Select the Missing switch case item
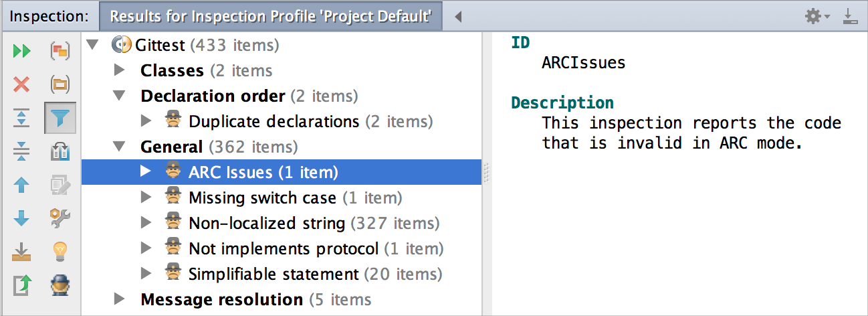868x316 pixels. 262,198
